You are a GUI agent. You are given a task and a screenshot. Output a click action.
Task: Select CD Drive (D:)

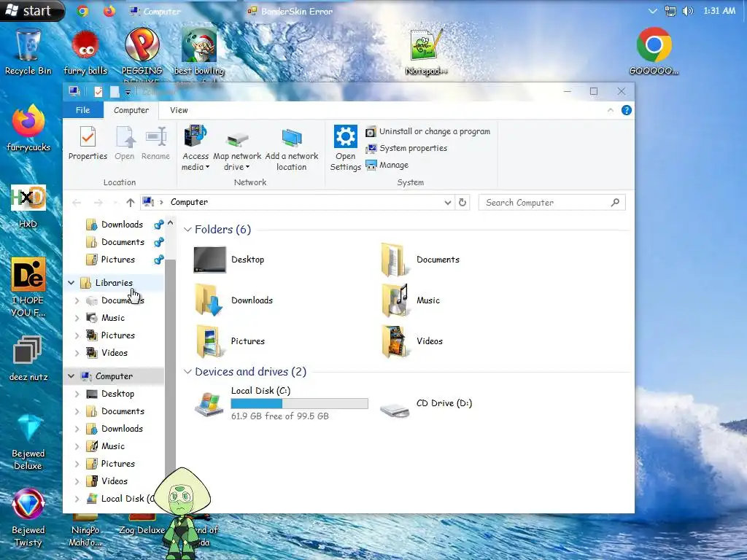tap(425, 403)
